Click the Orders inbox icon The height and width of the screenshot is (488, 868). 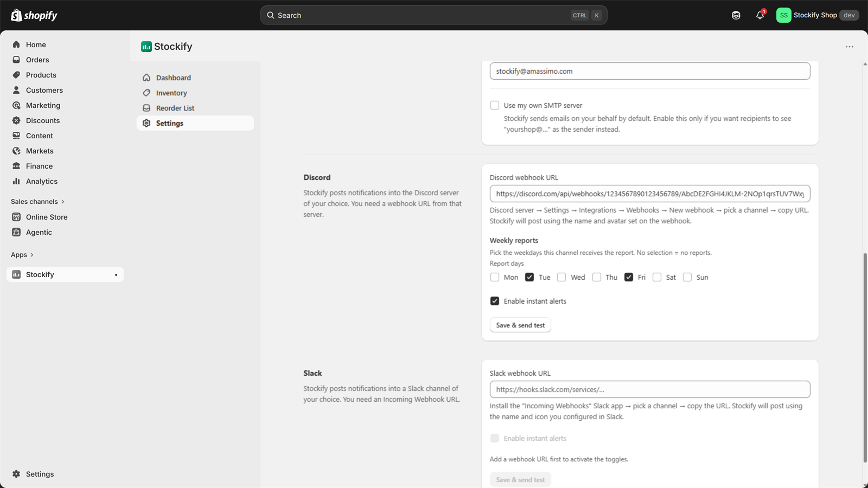(16, 60)
